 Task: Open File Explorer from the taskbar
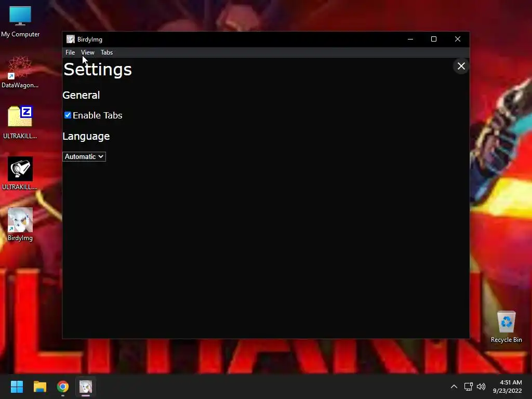click(x=40, y=387)
